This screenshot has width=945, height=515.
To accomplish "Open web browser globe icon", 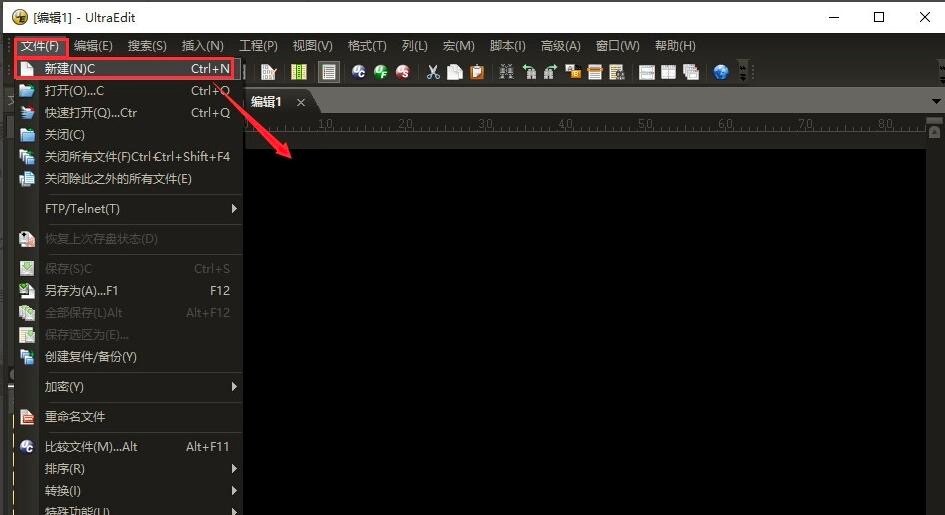I will point(721,72).
